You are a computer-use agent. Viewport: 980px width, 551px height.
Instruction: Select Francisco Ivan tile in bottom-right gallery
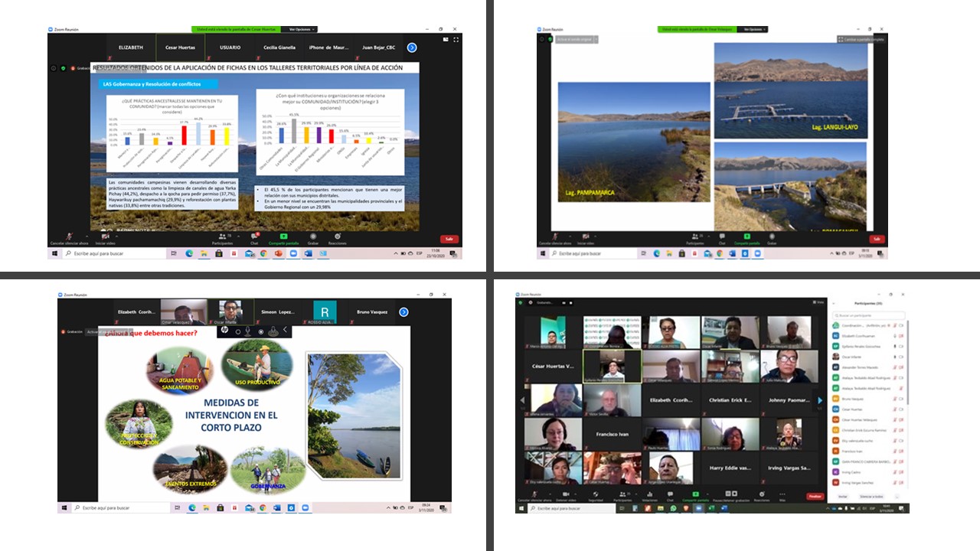[611, 434]
